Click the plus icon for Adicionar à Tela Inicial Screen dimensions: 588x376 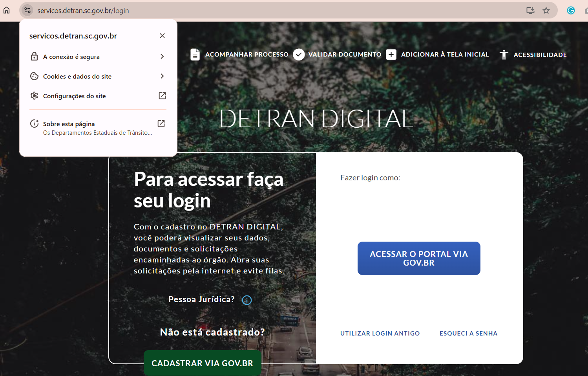391,55
